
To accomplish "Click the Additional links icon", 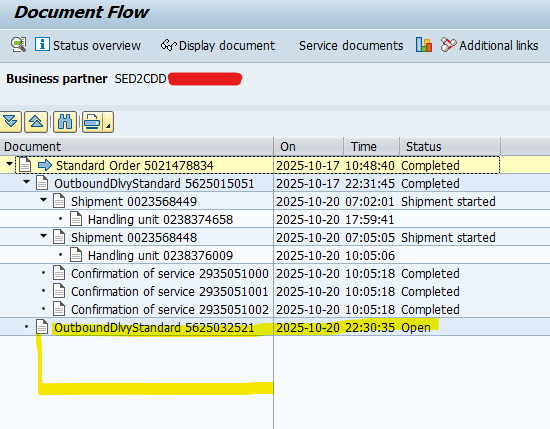I will tap(448, 45).
